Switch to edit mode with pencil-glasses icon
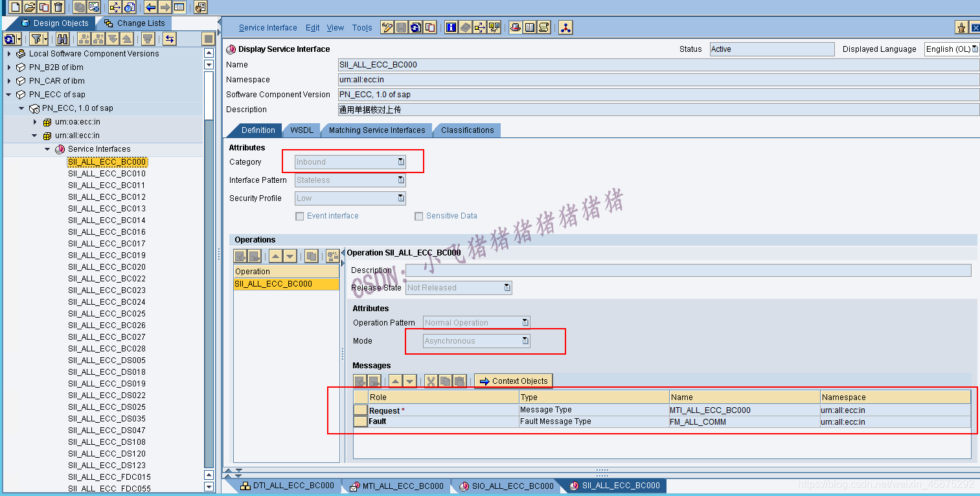This screenshot has height=496, width=980. [x=387, y=27]
